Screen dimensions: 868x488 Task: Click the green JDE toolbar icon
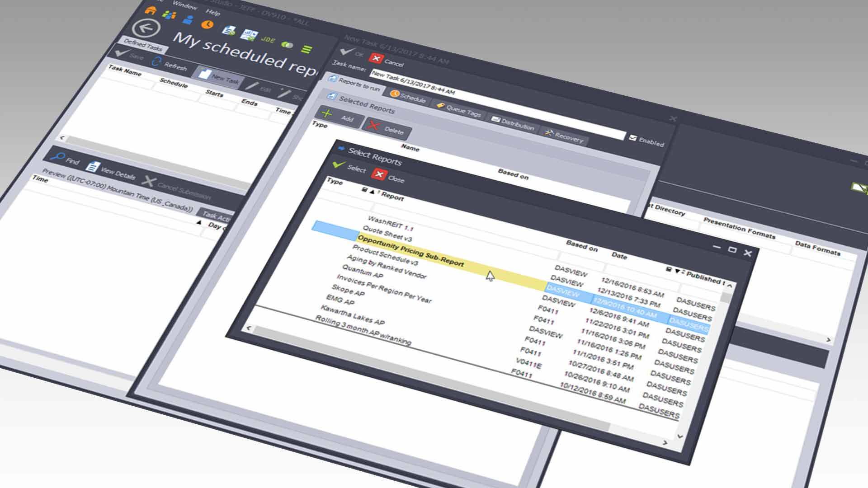[268, 40]
